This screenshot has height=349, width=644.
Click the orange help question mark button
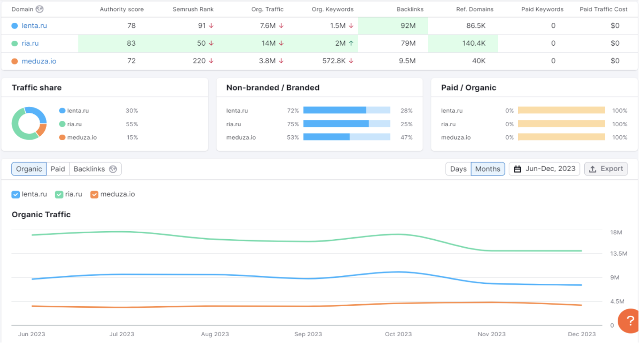[x=629, y=320]
